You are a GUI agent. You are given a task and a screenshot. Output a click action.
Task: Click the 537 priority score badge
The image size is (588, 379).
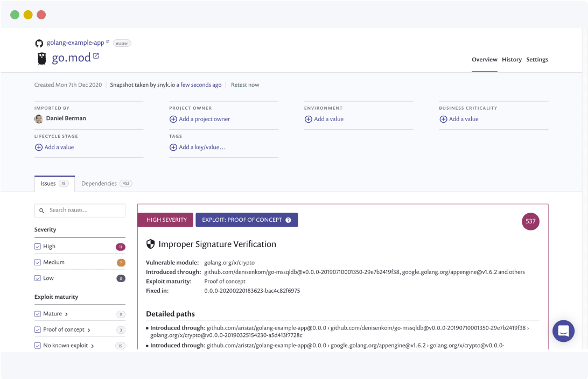[530, 221]
